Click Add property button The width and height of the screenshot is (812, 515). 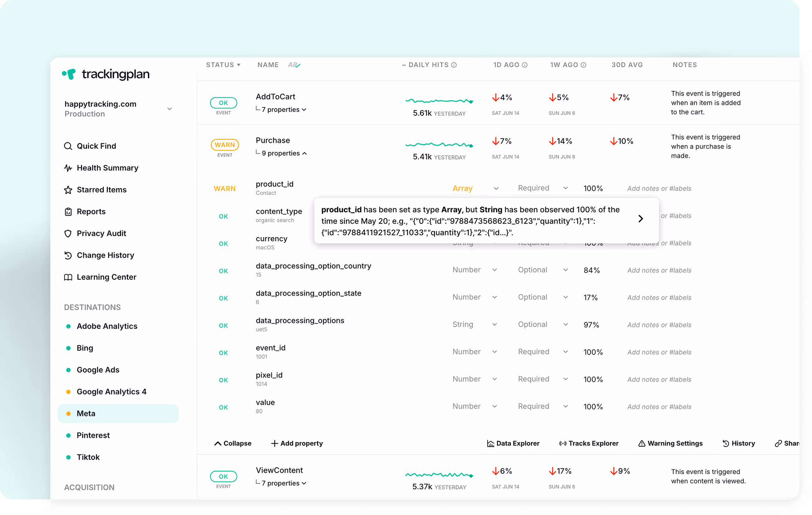297,443
